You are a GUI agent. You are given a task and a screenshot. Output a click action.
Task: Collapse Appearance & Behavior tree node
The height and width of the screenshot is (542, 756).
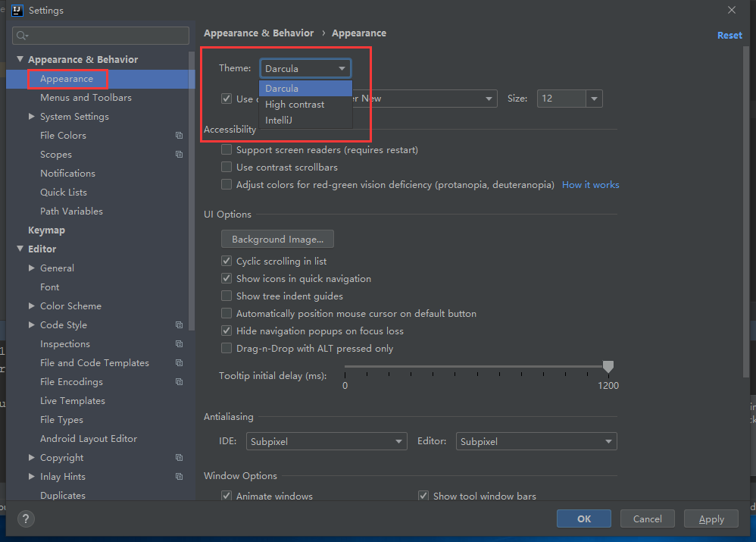click(20, 59)
